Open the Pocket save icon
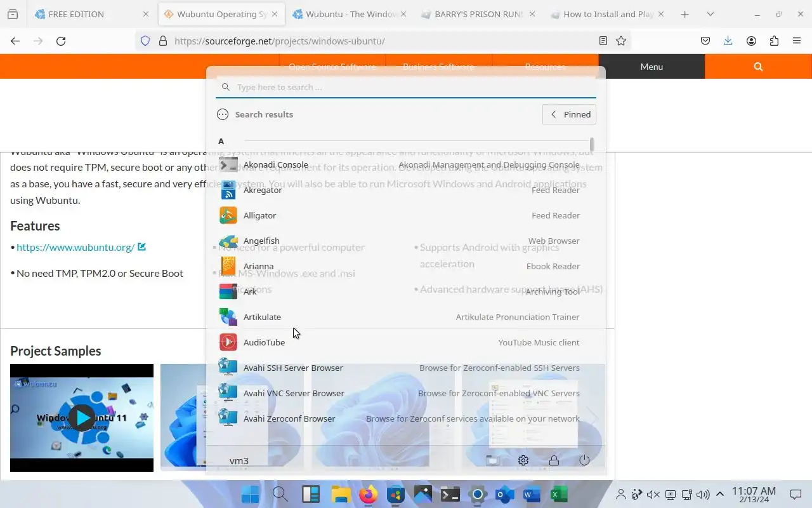The width and height of the screenshot is (812, 508). click(705, 41)
